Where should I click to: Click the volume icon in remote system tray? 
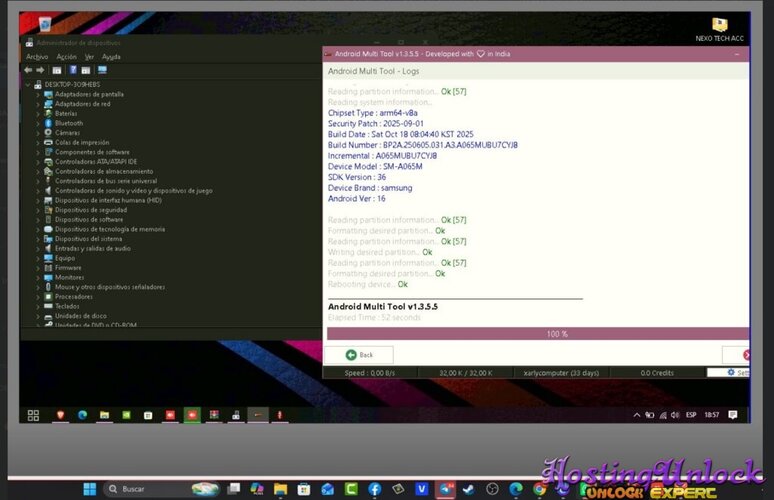click(x=675, y=415)
